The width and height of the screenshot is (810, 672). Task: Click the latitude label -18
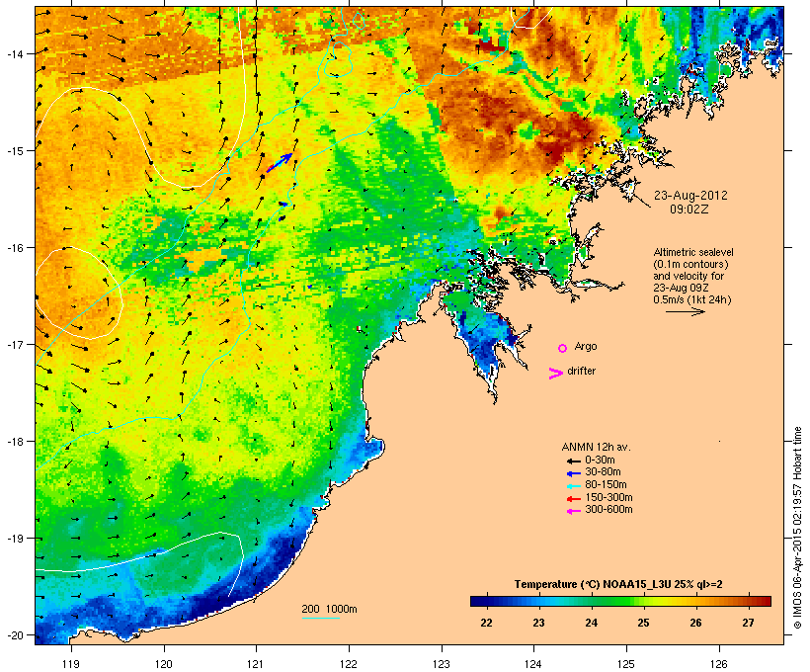click(15, 442)
